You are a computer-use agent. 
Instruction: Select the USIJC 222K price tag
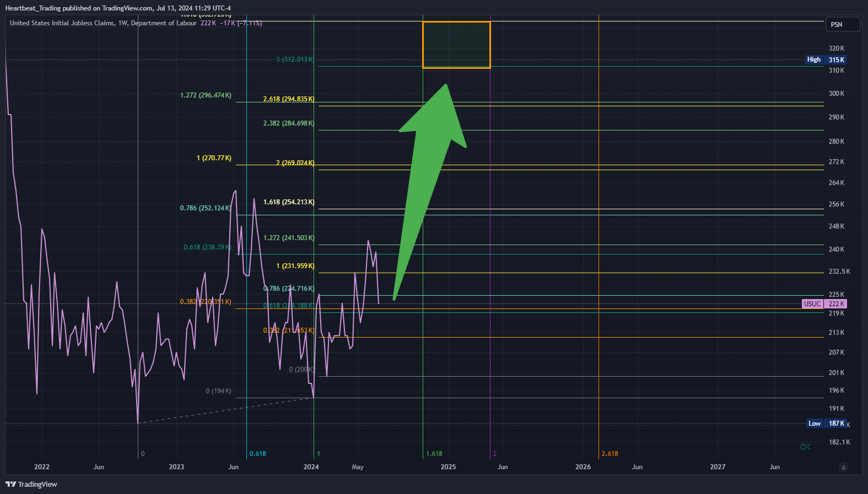(x=824, y=303)
